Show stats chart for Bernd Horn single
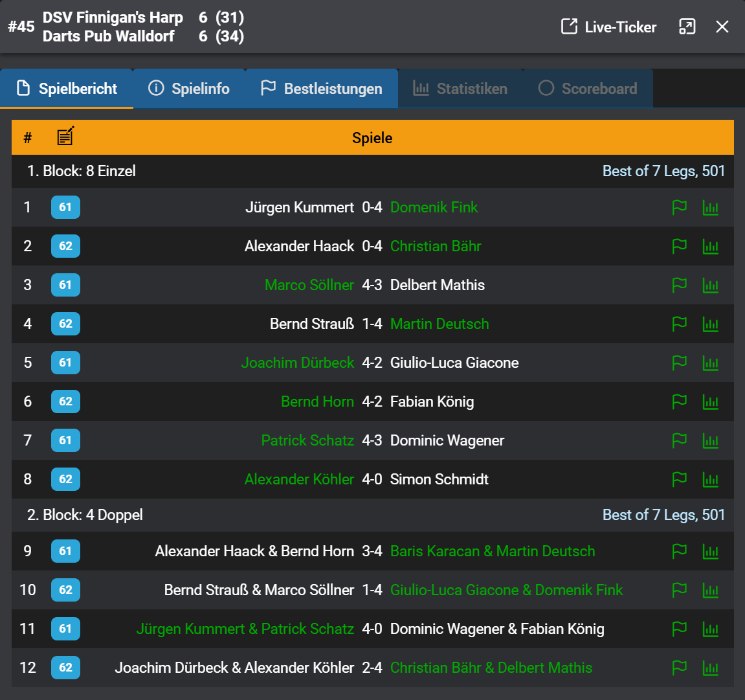745x700 pixels. click(x=710, y=402)
